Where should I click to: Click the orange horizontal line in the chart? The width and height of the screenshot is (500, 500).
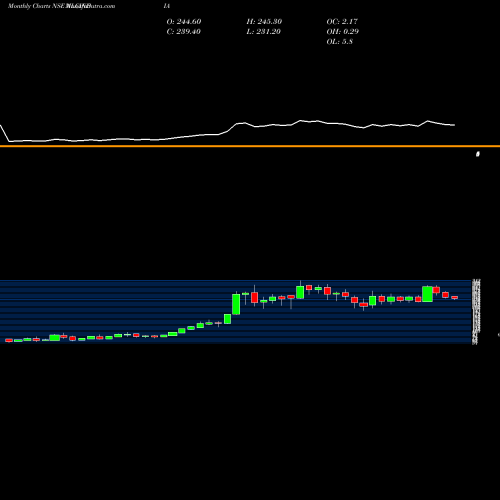click(x=250, y=146)
